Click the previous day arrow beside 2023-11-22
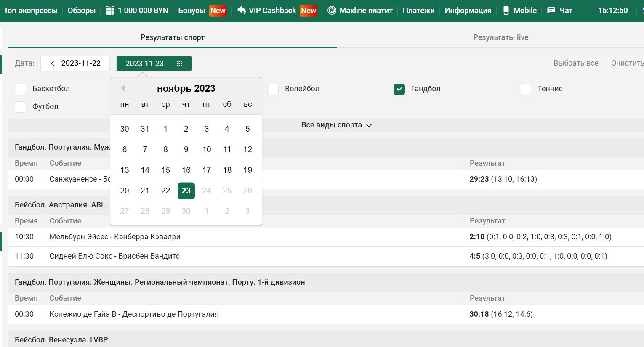 pos(53,63)
